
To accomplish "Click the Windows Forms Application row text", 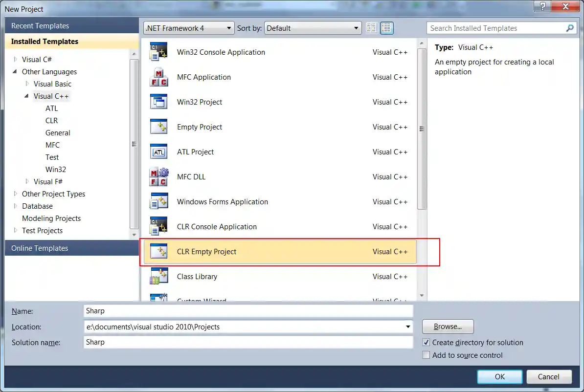I will [x=223, y=201].
